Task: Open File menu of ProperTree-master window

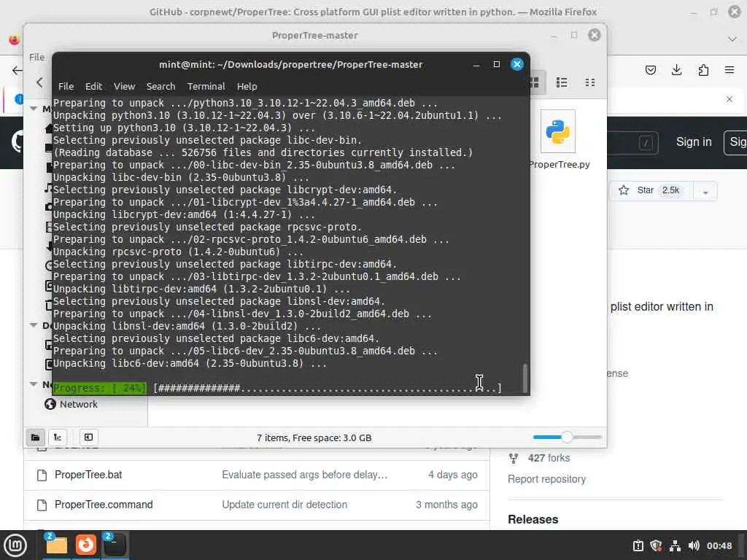Action: [36, 57]
